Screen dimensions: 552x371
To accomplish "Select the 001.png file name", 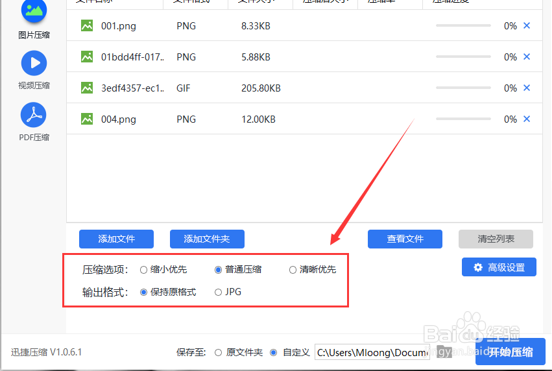I will pos(119,26).
